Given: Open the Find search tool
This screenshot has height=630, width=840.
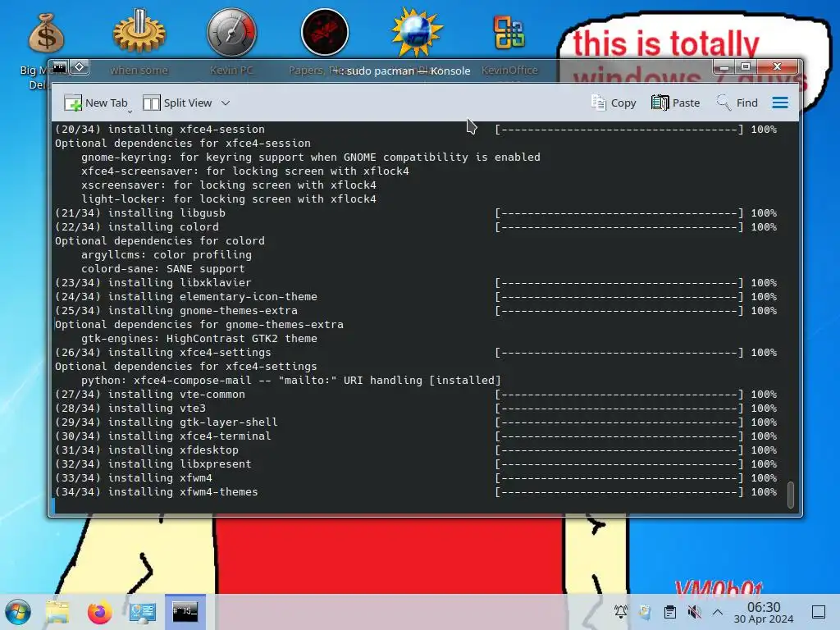Looking at the screenshot, I should coord(737,103).
